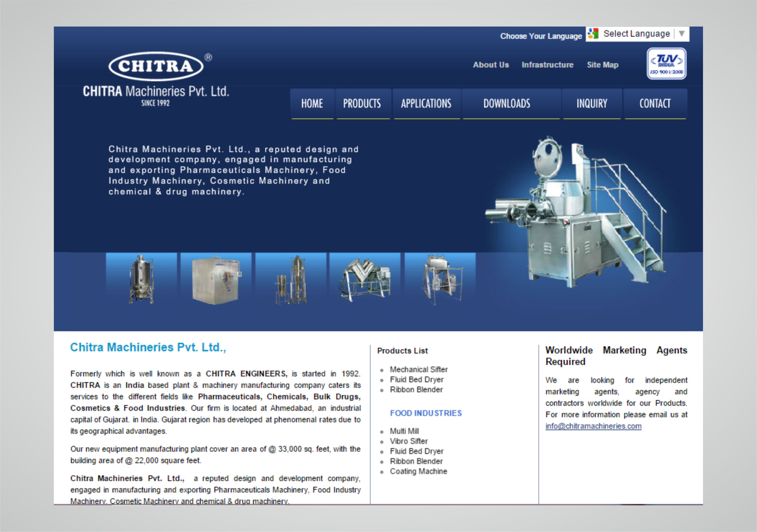Image resolution: width=757 pixels, height=532 pixels.
Task: Click Worldwide Marketing Agents Required heading
Action: point(616,356)
